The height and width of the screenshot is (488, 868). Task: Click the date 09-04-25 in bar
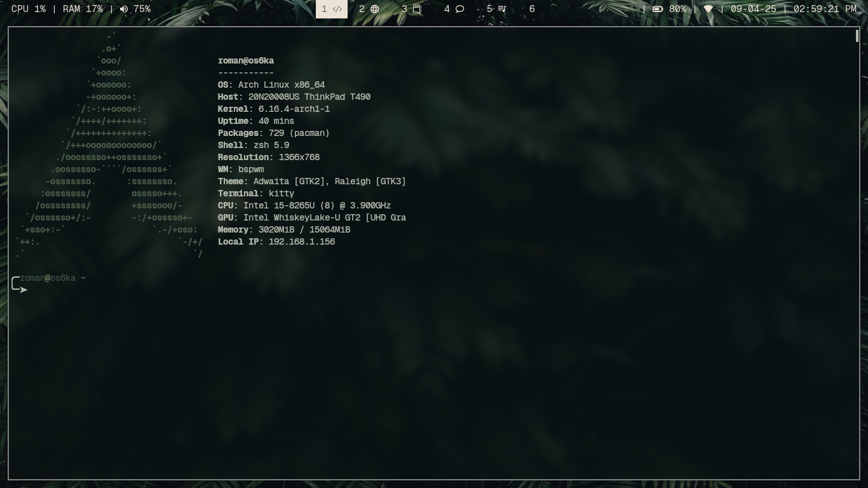click(753, 9)
